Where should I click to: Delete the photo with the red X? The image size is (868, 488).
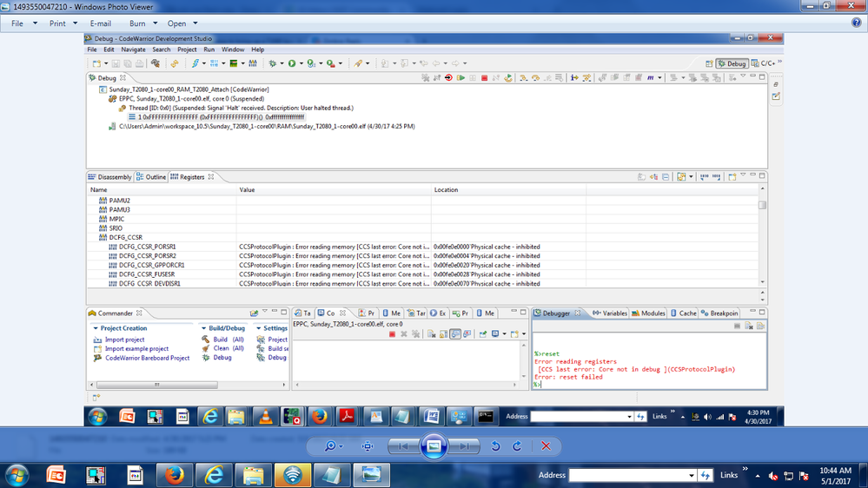[x=546, y=446]
